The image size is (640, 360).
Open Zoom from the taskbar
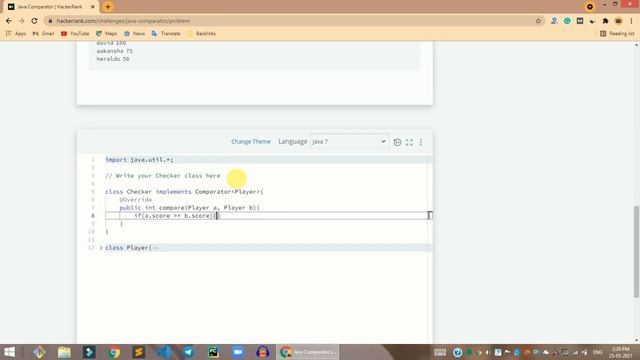tap(238, 352)
